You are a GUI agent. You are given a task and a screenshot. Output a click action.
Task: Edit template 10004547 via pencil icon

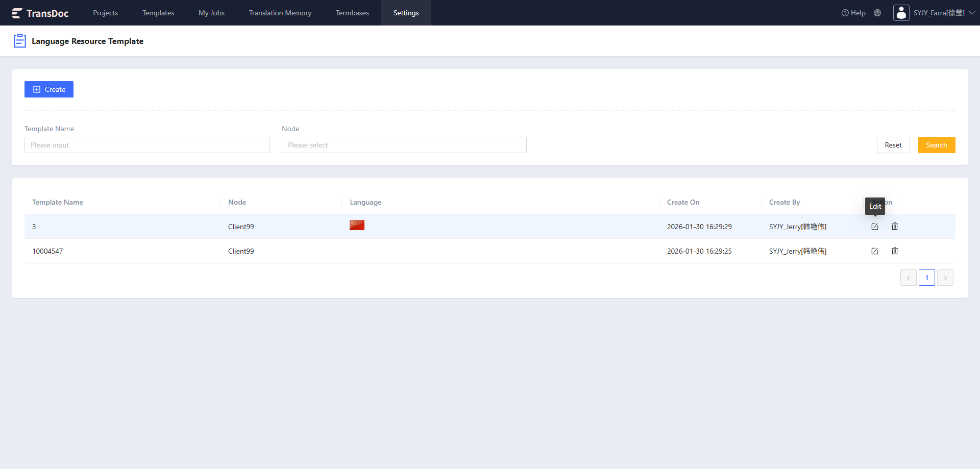(x=875, y=251)
